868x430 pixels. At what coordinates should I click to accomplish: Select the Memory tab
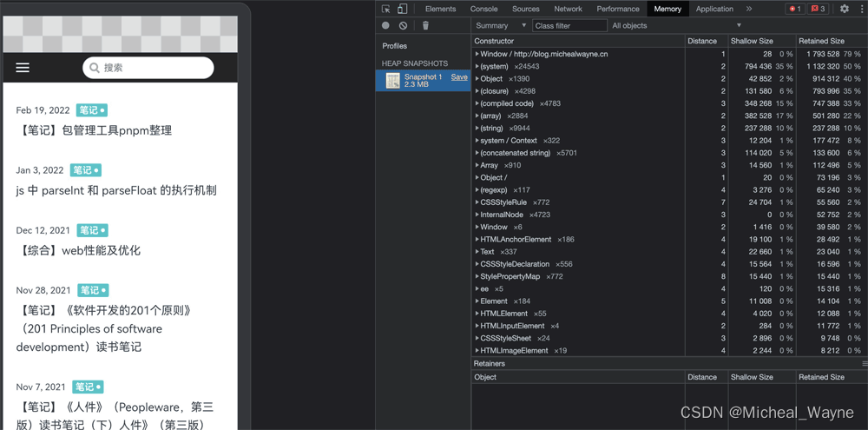click(x=667, y=9)
